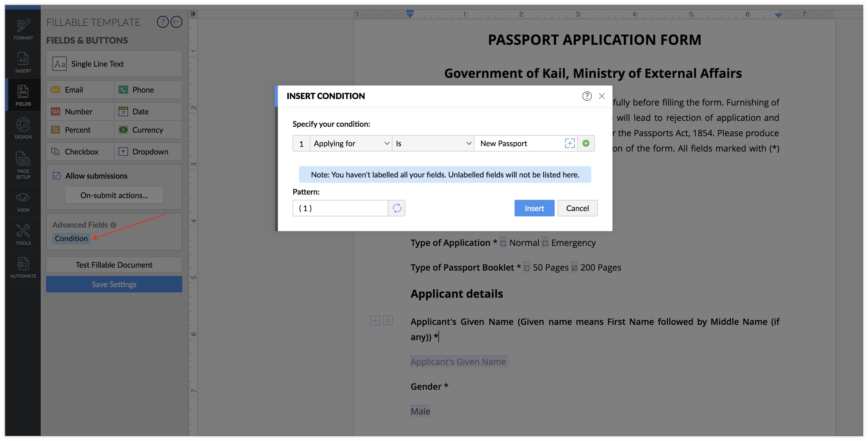
Task: Click Cancel to dismiss INSERT CONDITION
Action: pyautogui.click(x=577, y=208)
